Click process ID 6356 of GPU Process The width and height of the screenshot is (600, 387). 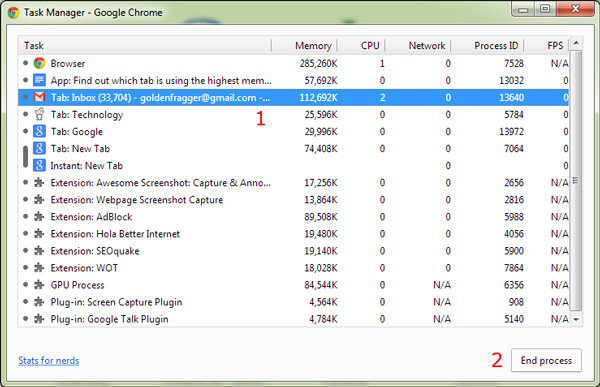pyautogui.click(x=514, y=285)
